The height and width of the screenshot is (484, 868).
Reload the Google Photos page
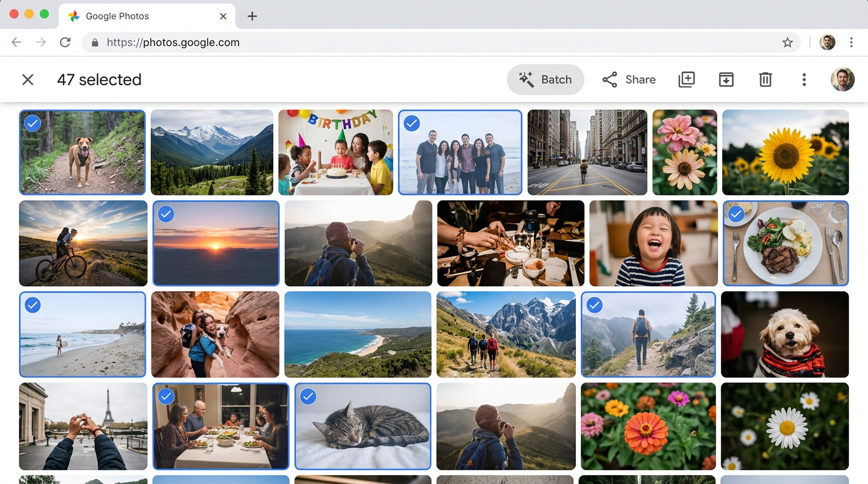[x=65, y=42]
